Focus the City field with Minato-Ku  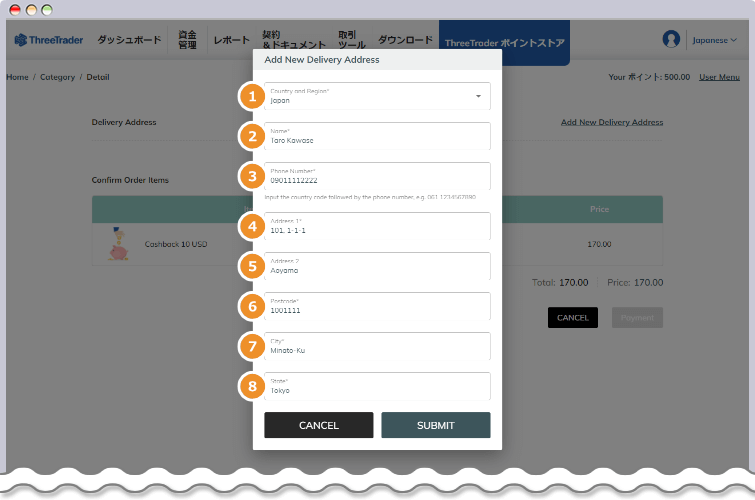(377, 346)
